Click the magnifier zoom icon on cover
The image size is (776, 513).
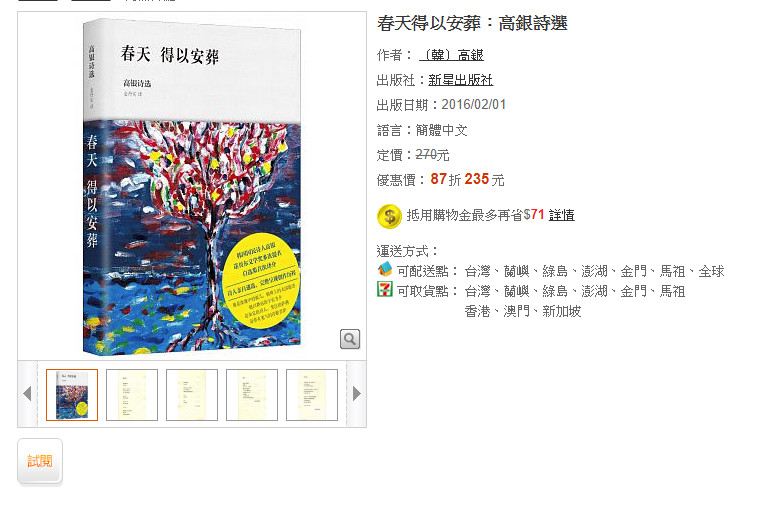pos(349,339)
